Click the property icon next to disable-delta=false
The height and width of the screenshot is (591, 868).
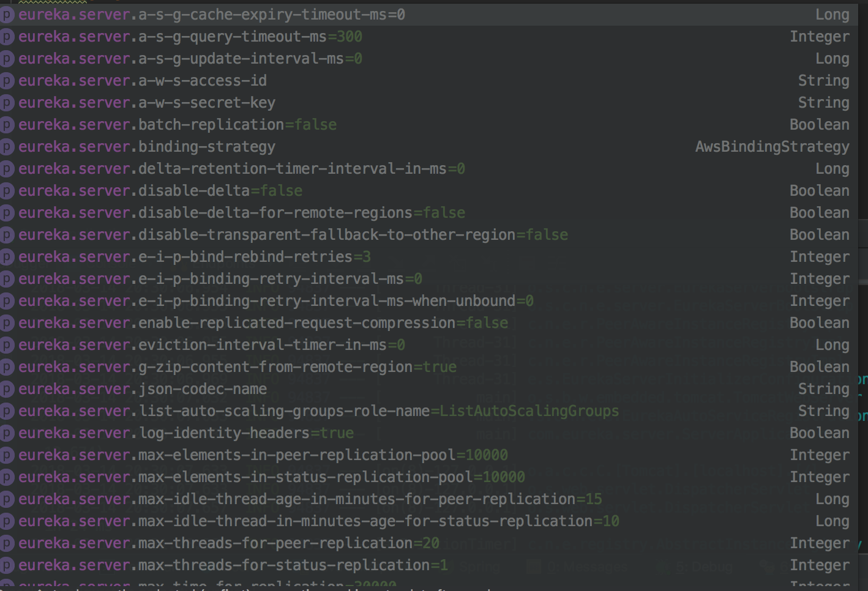pos(7,191)
